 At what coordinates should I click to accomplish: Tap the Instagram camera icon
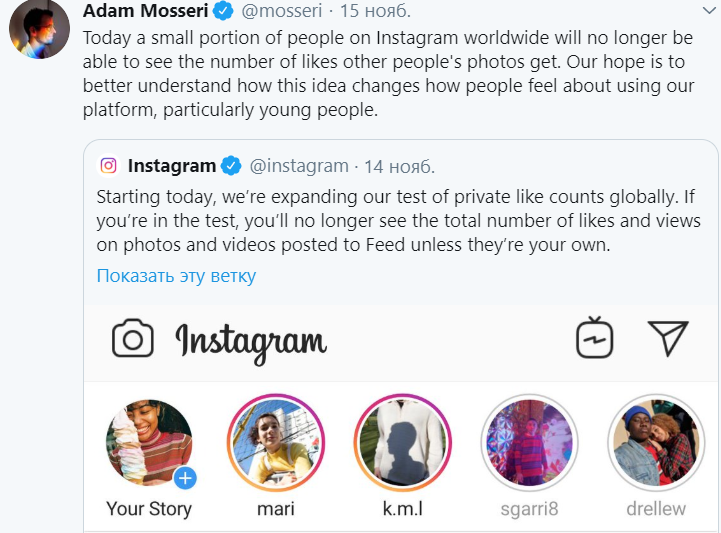click(x=133, y=340)
